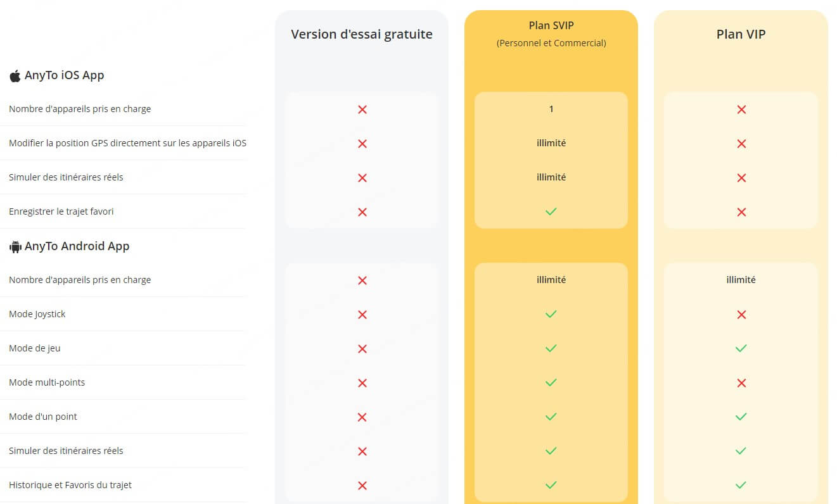
Task: Click the SVIP green check for Mode Joystick
Action: [x=551, y=314]
